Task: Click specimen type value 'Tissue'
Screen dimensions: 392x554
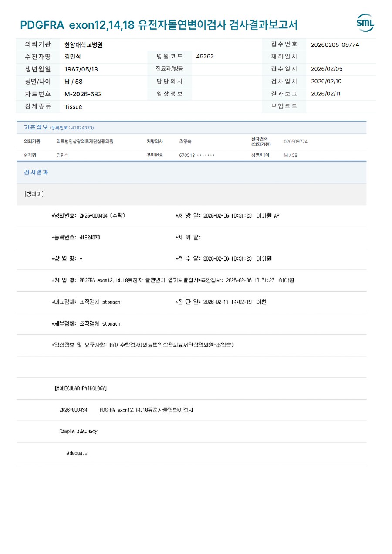Action: 73,107
